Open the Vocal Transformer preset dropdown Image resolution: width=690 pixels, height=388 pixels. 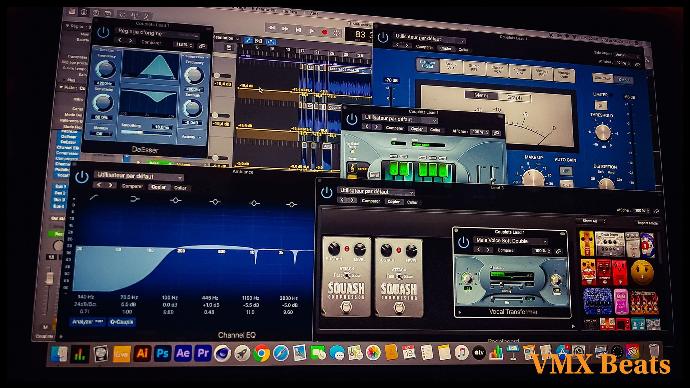click(x=510, y=241)
